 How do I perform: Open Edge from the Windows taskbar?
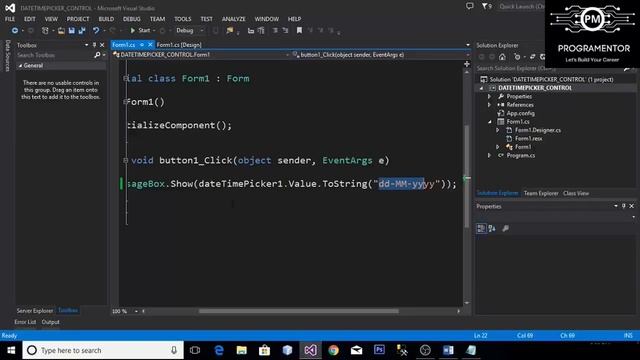coord(219,350)
